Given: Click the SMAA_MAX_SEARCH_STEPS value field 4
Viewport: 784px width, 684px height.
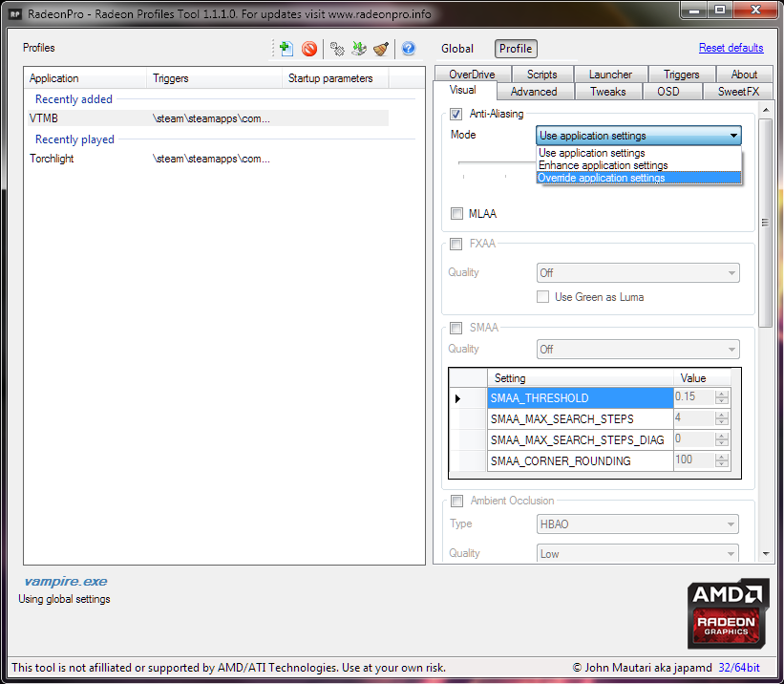Looking at the screenshot, I should (x=694, y=418).
